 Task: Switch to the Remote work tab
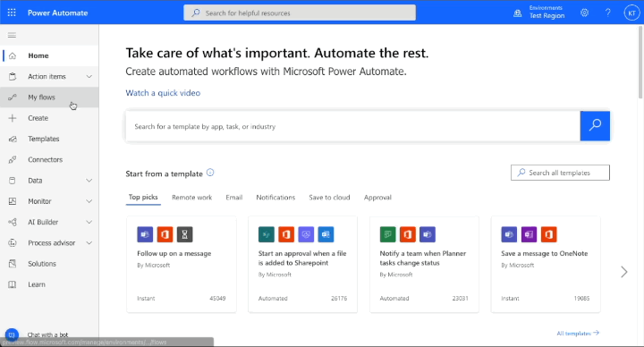191,198
